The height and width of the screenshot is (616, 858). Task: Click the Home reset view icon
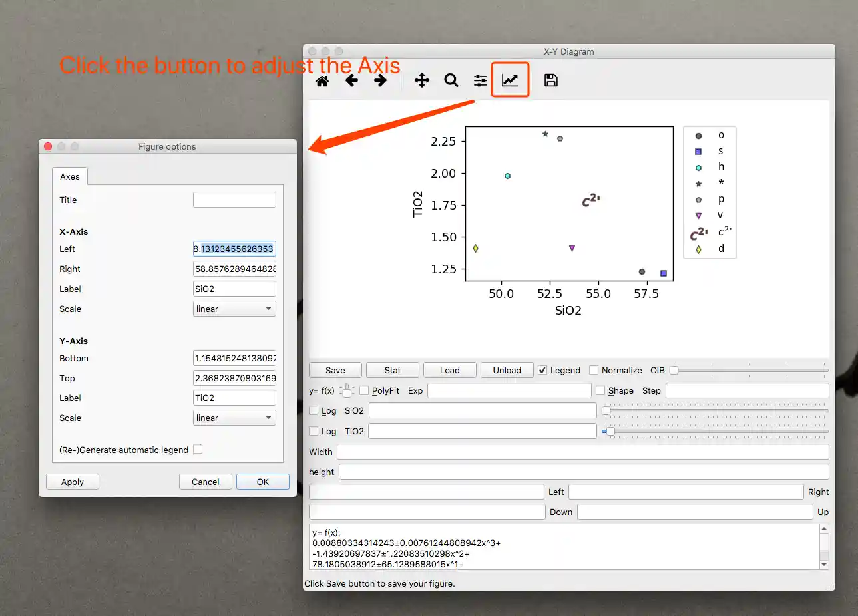tap(322, 80)
